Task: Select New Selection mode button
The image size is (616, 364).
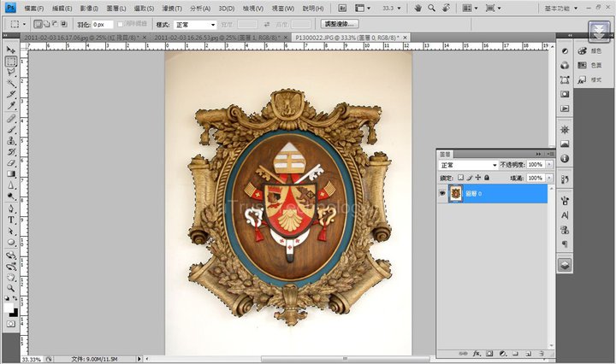Action: (38, 24)
